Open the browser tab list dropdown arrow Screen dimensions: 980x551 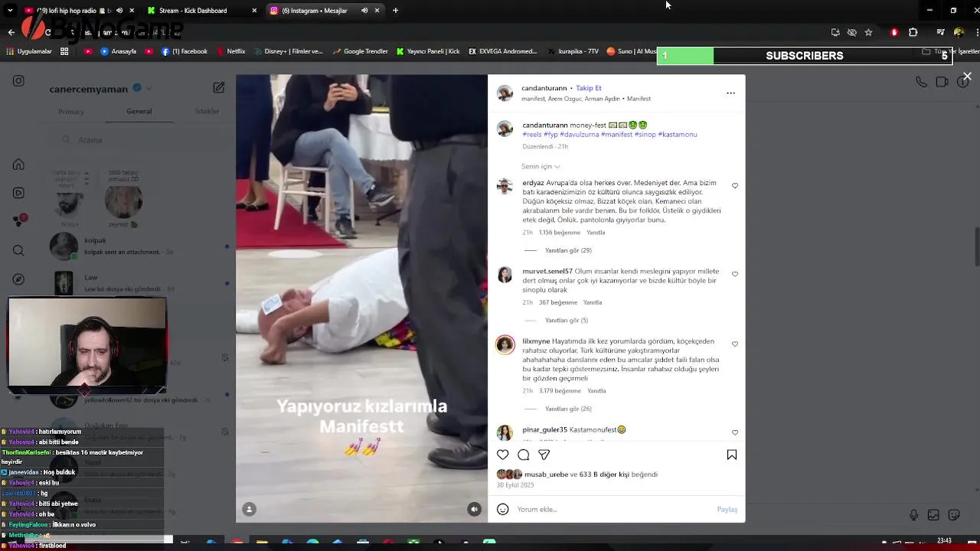tap(10, 10)
